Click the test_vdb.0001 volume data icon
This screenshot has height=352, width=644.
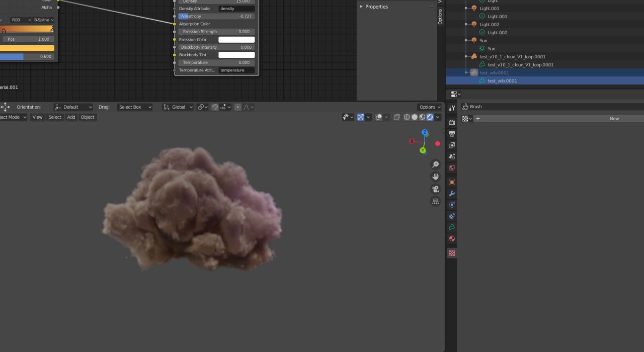(482, 81)
